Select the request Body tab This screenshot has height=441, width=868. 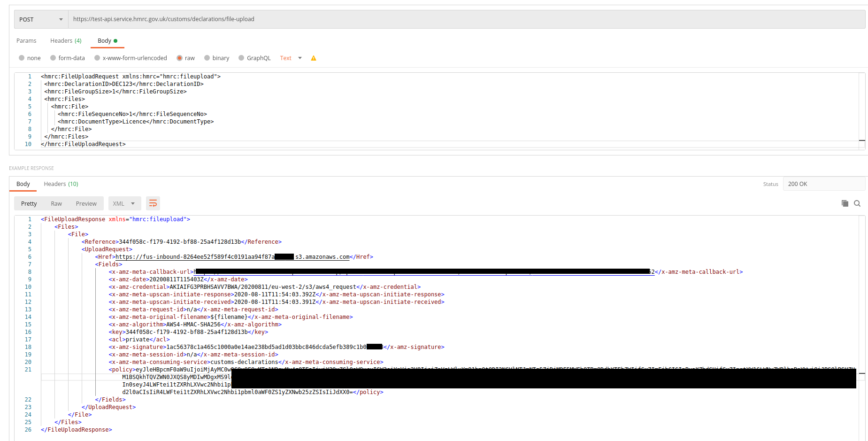pos(108,41)
